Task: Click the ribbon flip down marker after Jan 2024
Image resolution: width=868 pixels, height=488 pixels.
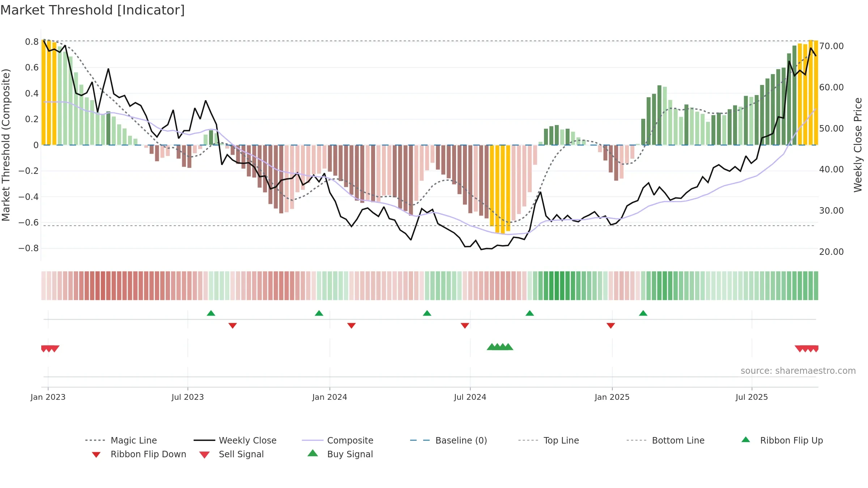Action: tap(352, 326)
